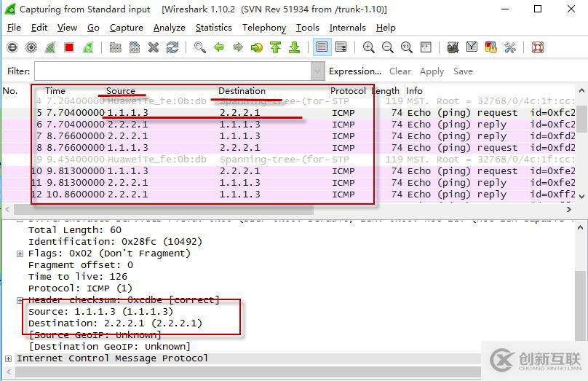Image resolution: width=588 pixels, height=381 pixels.
Task: Select the Time to live: 126 line
Action: tap(78, 277)
